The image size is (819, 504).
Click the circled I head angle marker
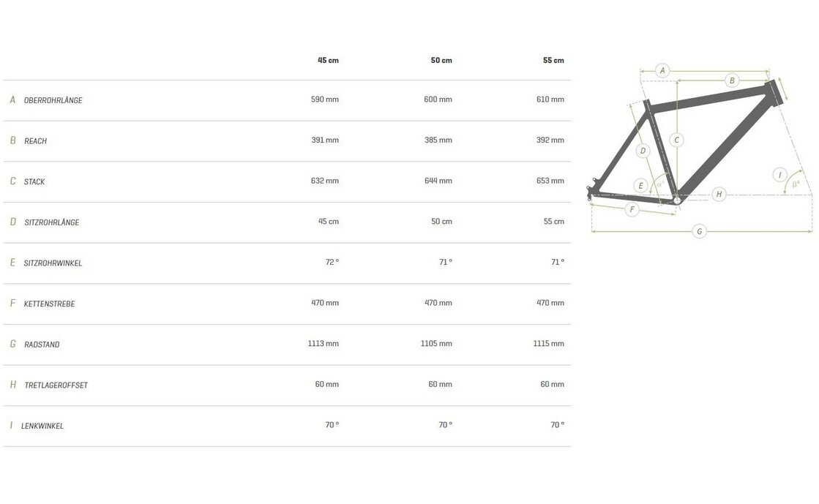pyautogui.click(x=780, y=174)
